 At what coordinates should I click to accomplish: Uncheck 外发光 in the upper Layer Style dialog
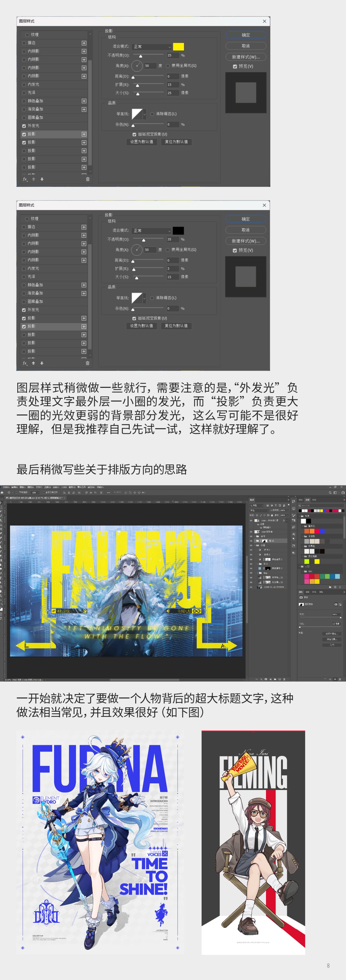pos(24,126)
